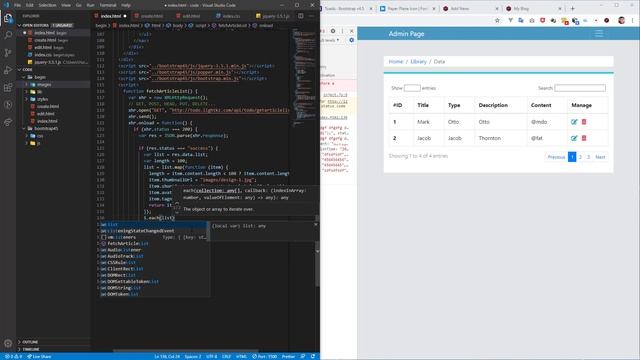Open notifications bell in status bar
Screen dimensions: 640x360
[313, 356]
